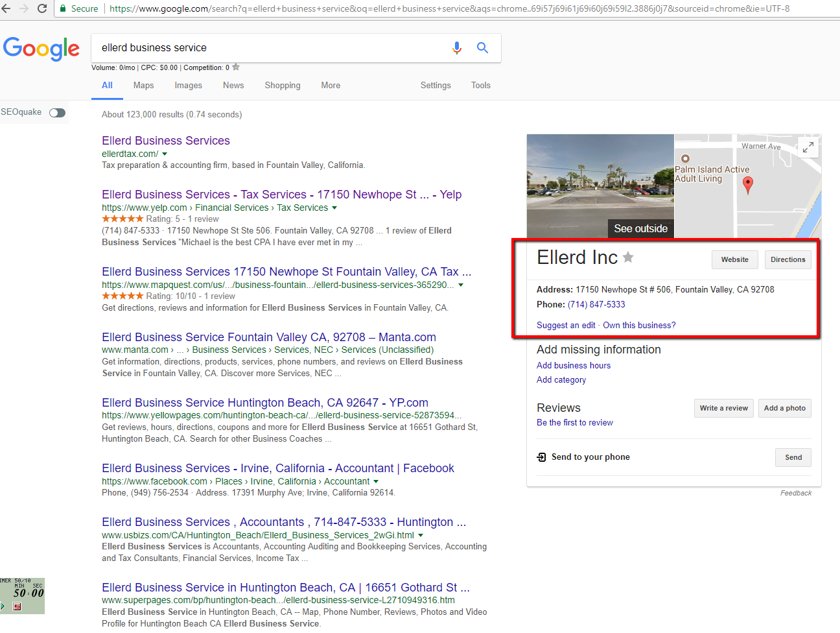840x633 pixels.
Task: Click the red map pin marker
Action: click(x=748, y=185)
